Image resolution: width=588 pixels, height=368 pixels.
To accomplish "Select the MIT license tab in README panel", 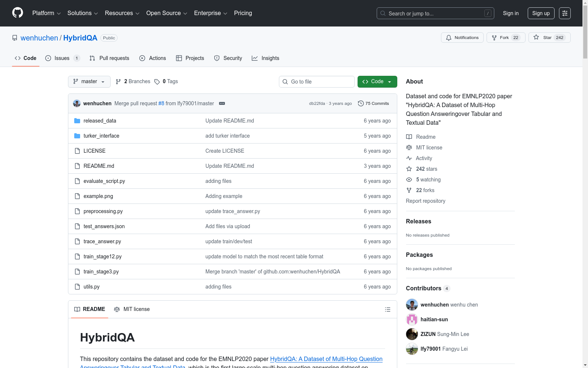I will (x=132, y=309).
